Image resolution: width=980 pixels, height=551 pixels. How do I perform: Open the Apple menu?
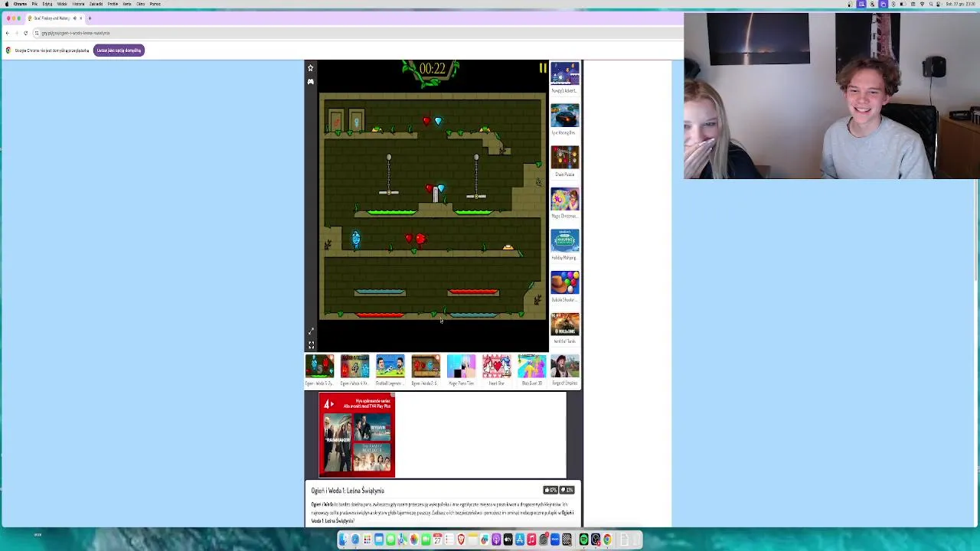[6, 4]
